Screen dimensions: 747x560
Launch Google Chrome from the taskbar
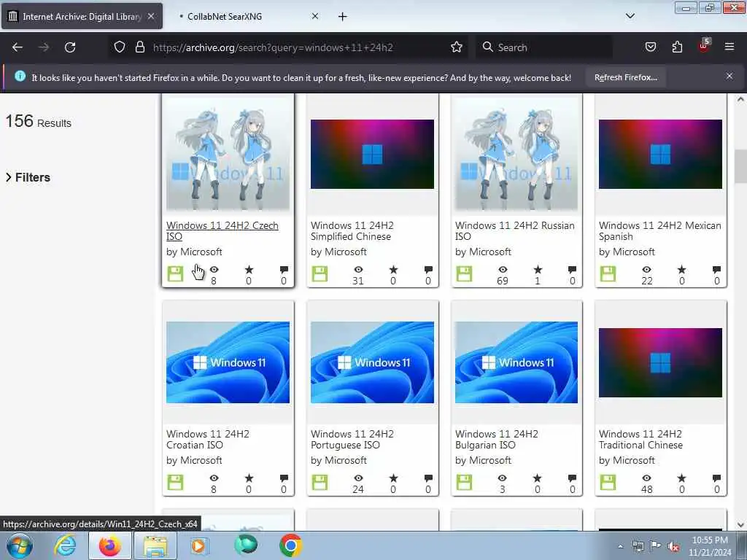290,545
